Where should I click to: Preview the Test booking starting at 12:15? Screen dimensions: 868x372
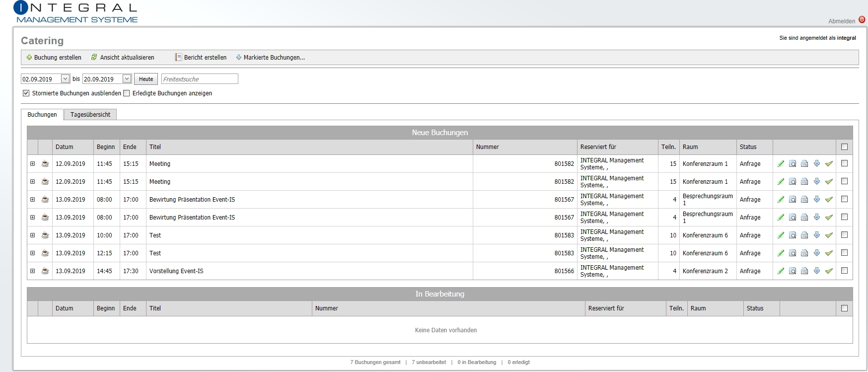click(793, 253)
